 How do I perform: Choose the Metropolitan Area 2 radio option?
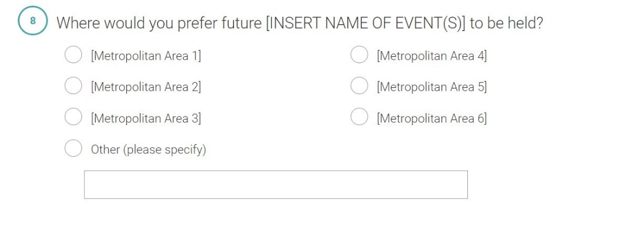73,86
